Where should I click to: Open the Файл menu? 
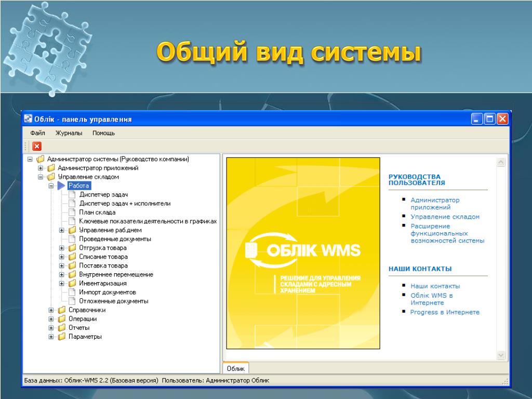coord(37,133)
